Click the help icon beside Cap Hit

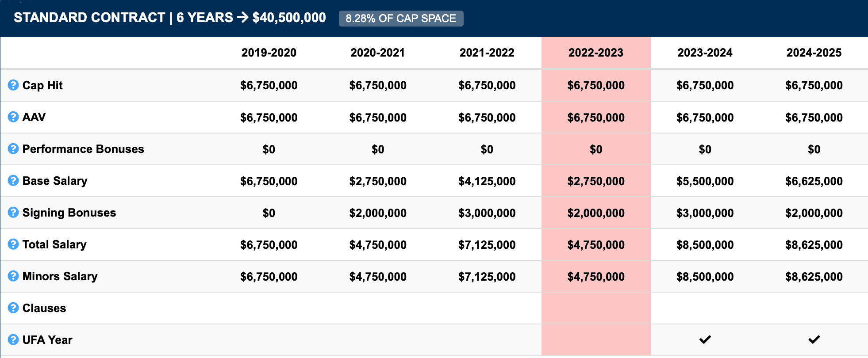13,85
